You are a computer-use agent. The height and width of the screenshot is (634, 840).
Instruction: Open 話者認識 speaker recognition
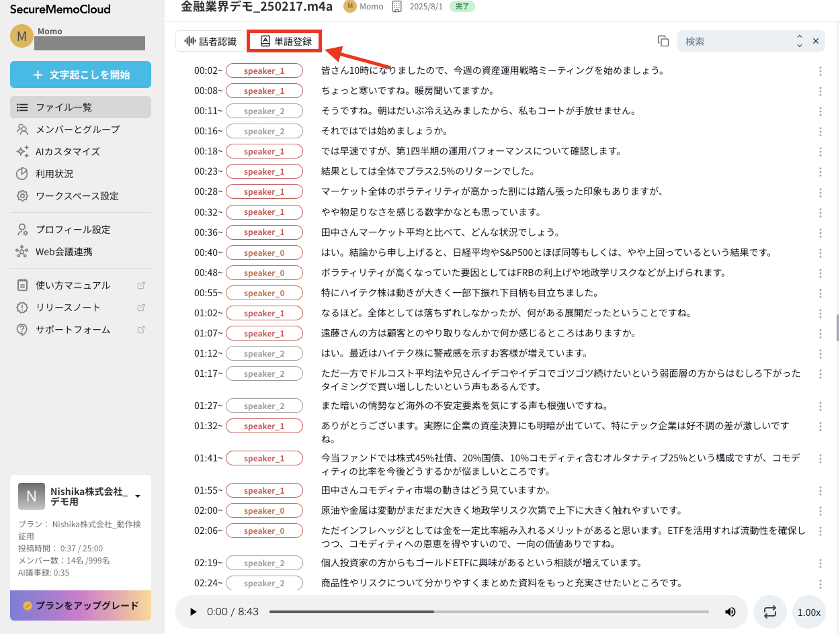(x=210, y=41)
